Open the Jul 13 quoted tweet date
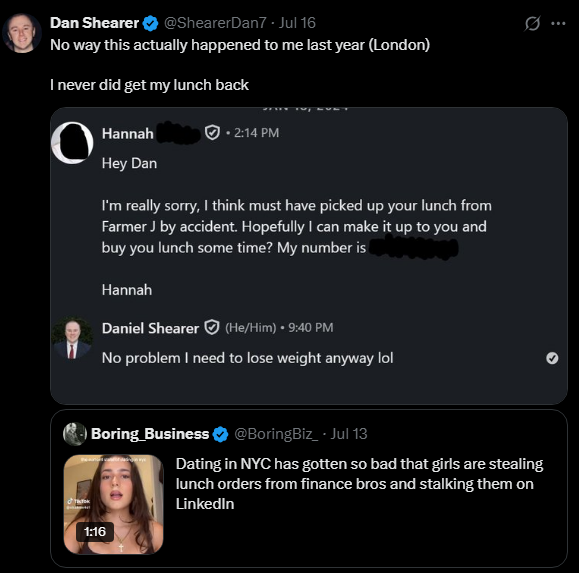This screenshot has height=573, width=579. 349,434
